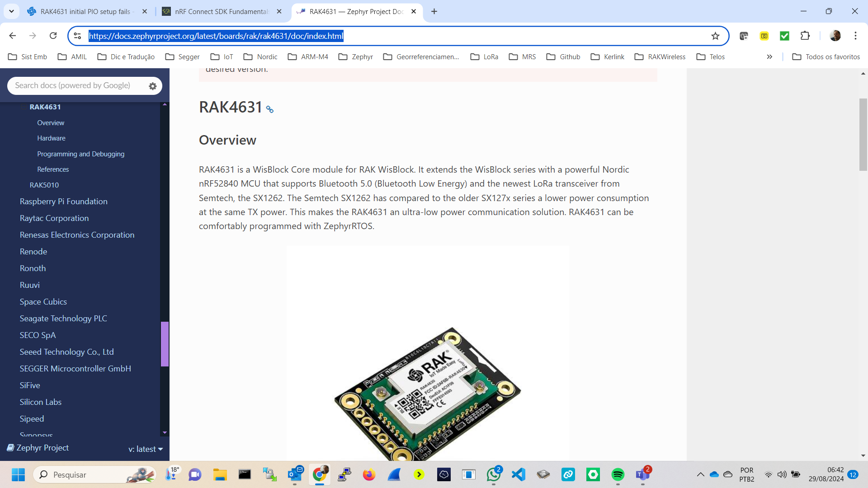This screenshot has width=868, height=488.
Task: Open search settings gear icon
Action: click(x=153, y=86)
